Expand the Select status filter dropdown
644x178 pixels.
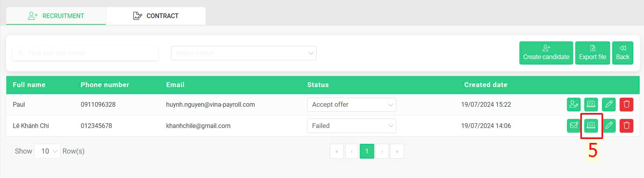click(x=244, y=53)
